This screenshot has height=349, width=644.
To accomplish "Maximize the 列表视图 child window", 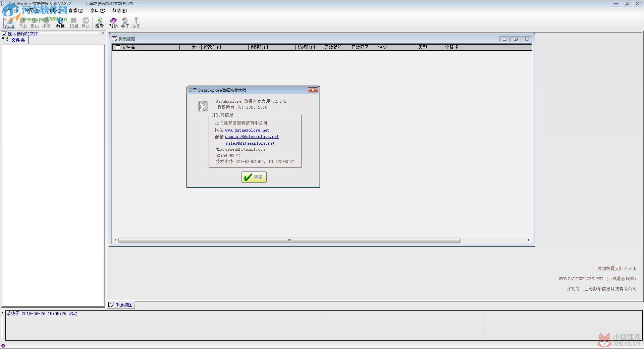I will point(516,39).
